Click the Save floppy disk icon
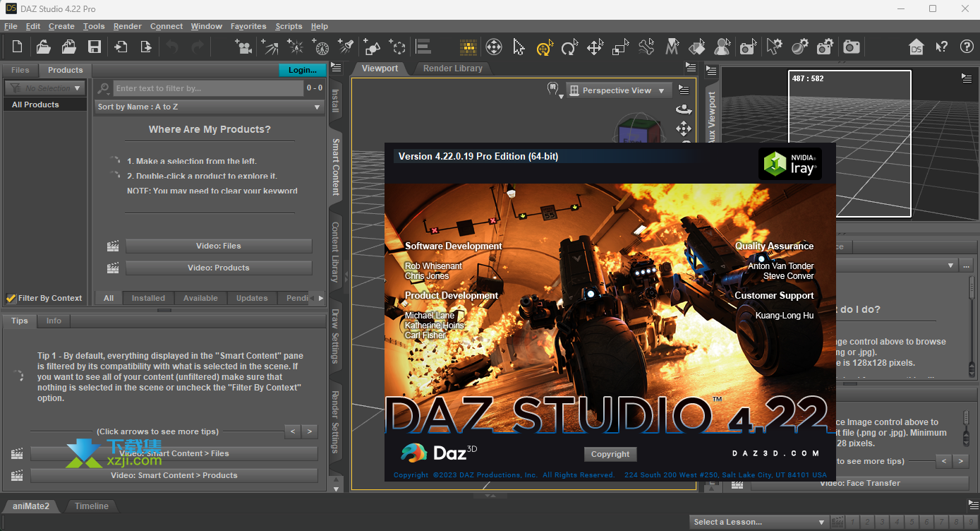Viewport: 980px width, 531px height. (94, 47)
